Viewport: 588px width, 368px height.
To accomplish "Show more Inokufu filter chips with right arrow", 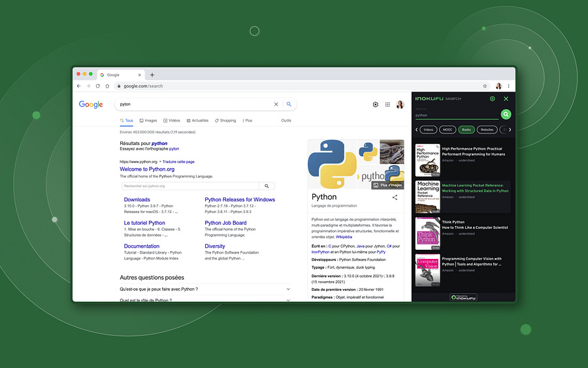I will pos(510,130).
